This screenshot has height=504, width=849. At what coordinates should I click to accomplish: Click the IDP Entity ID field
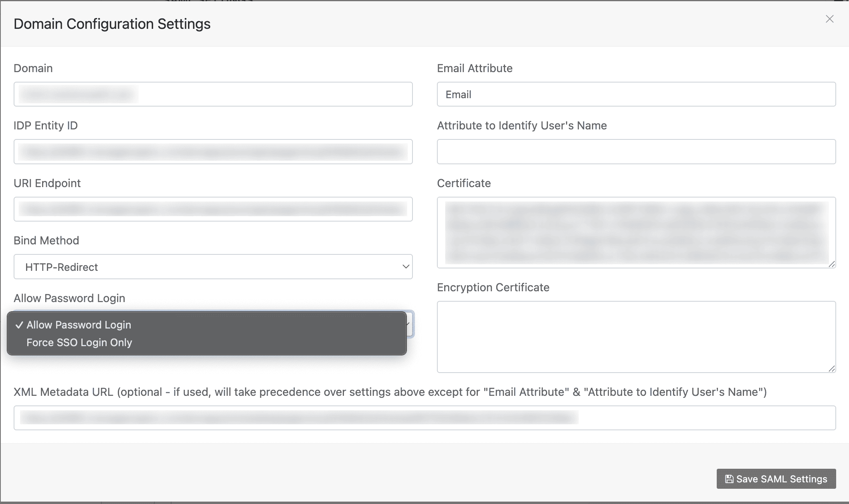213,152
